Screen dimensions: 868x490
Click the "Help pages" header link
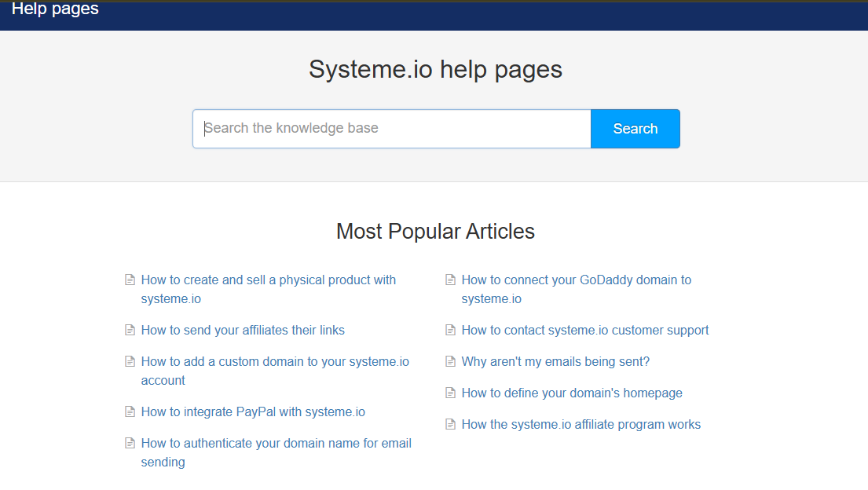55,9
